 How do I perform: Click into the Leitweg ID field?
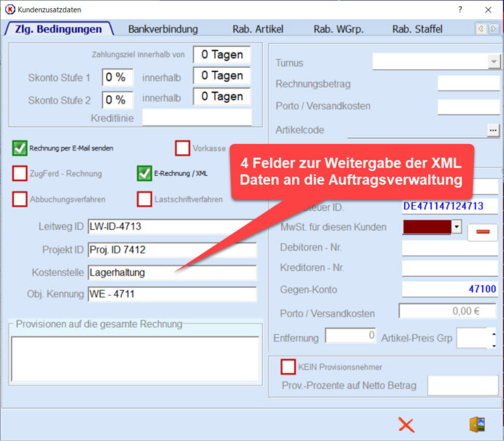pos(172,226)
